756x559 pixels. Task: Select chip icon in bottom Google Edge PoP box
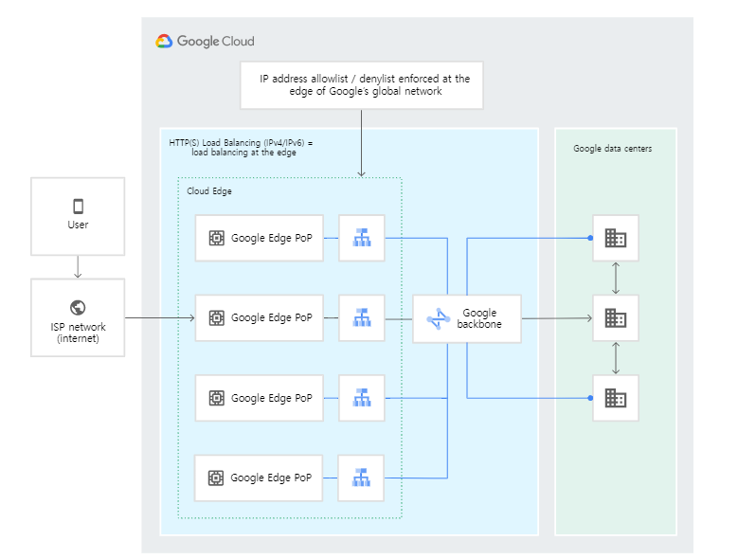pos(215,478)
